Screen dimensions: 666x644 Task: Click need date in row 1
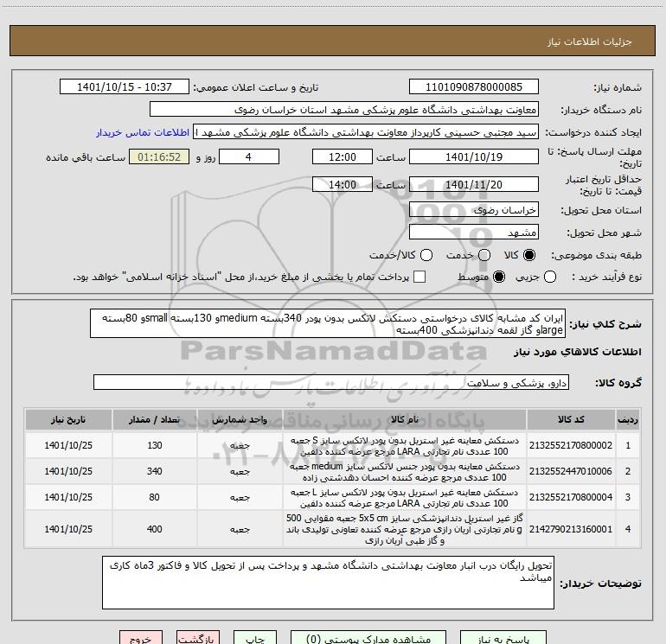coord(68,445)
